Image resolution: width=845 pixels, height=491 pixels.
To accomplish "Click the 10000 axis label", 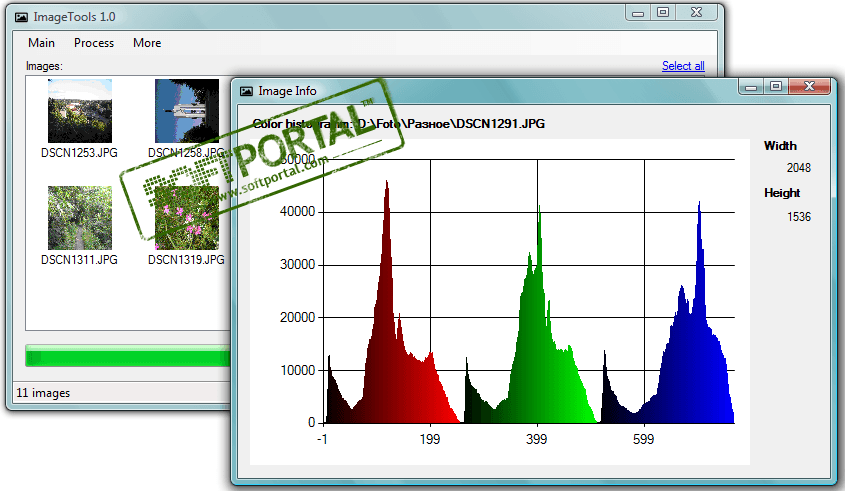I will [x=297, y=370].
